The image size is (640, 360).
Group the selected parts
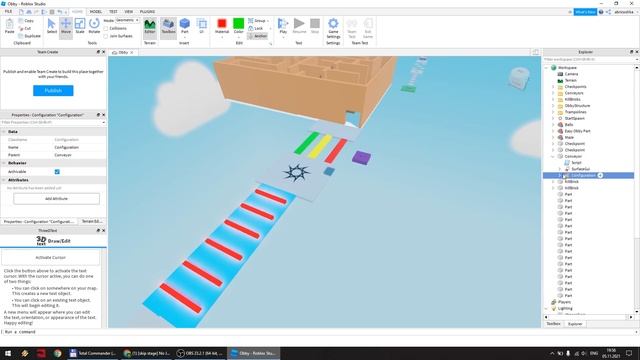[257, 20]
